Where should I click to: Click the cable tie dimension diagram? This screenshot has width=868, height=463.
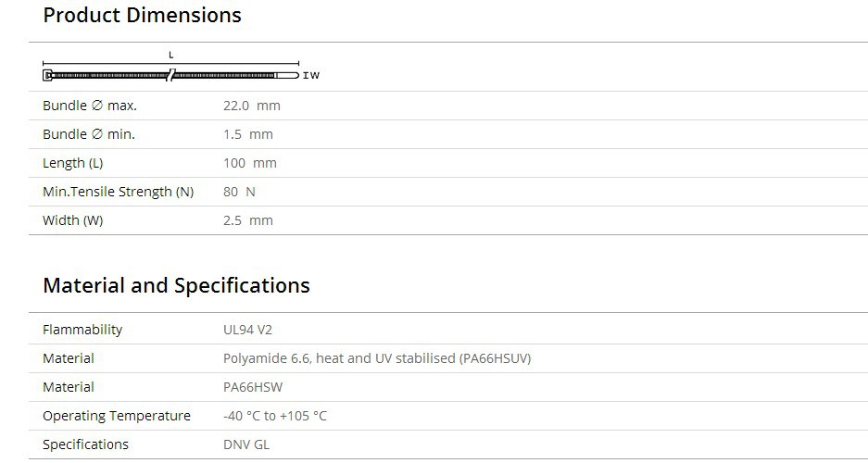[x=171, y=75]
